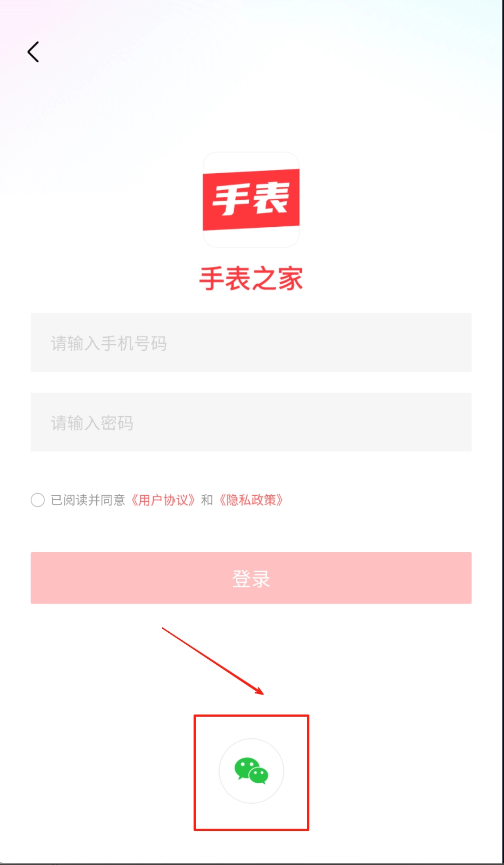Image resolution: width=504 pixels, height=865 pixels.
Task: Click the green WeChat login icon
Action: [x=251, y=771]
